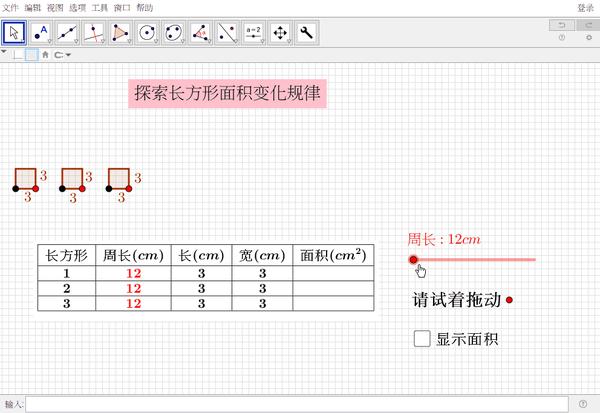
Task: Select the Slider a=2 tool
Action: click(254, 33)
